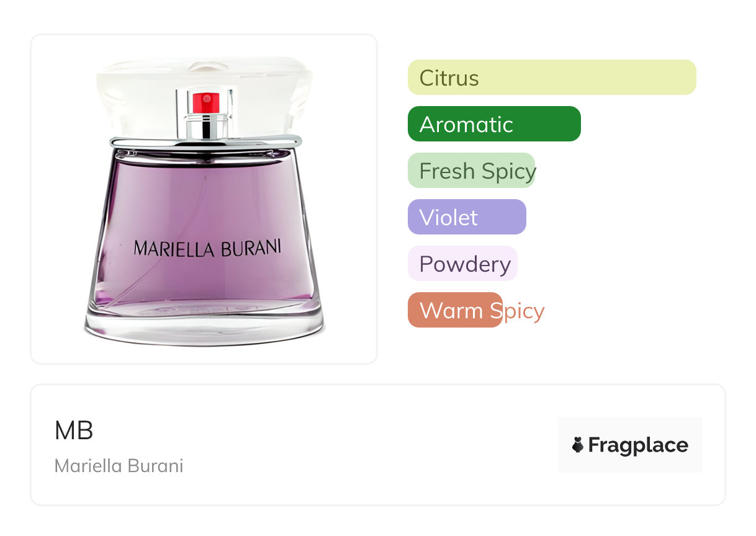Screen dimensions: 756x536
Task: Click the Fragplace wordmark text
Action: point(638,445)
